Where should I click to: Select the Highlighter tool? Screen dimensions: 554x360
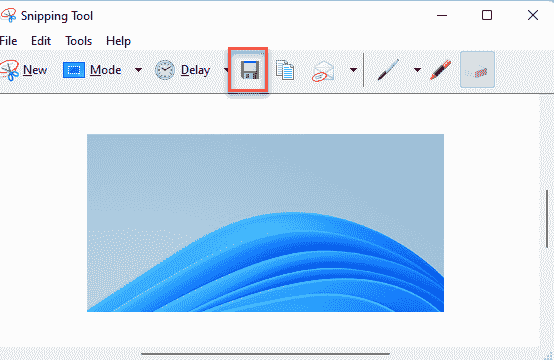point(441,70)
